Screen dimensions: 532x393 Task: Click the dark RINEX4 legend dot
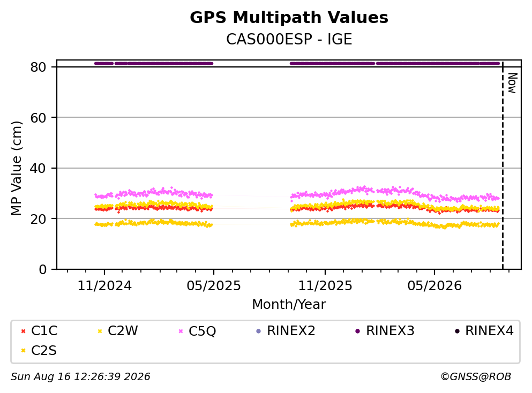(457, 331)
